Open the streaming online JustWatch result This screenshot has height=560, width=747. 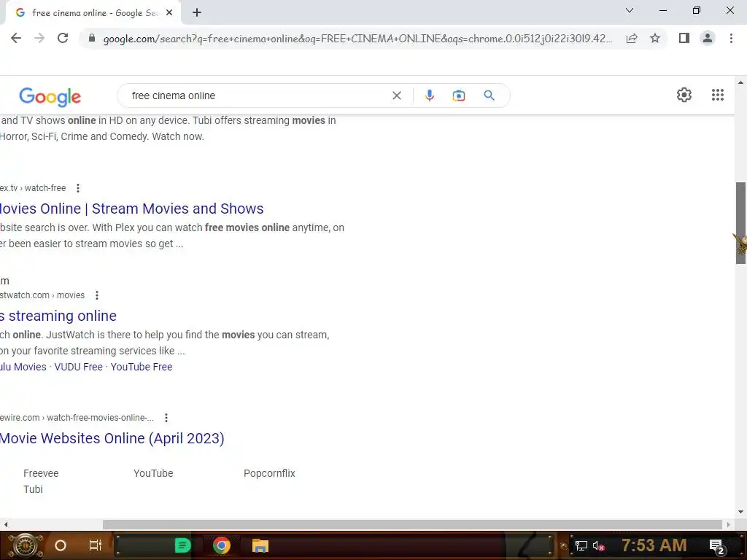[58, 316]
